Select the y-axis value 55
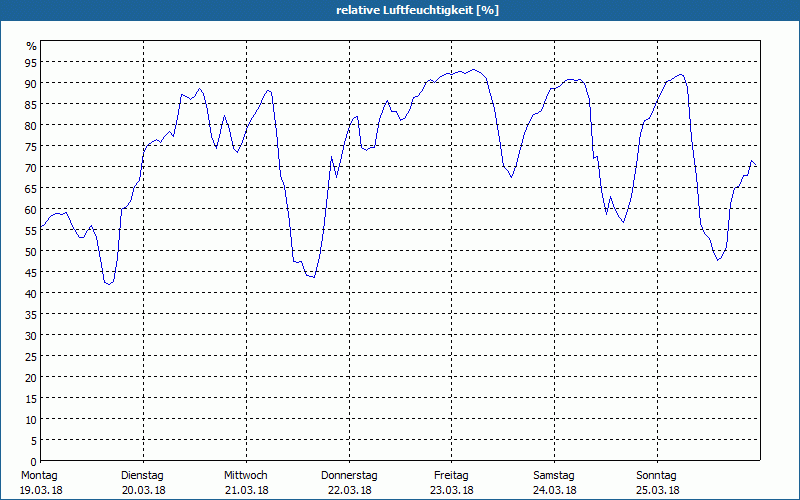Screen dimensions: 800x500 click(x=31, y=231)
